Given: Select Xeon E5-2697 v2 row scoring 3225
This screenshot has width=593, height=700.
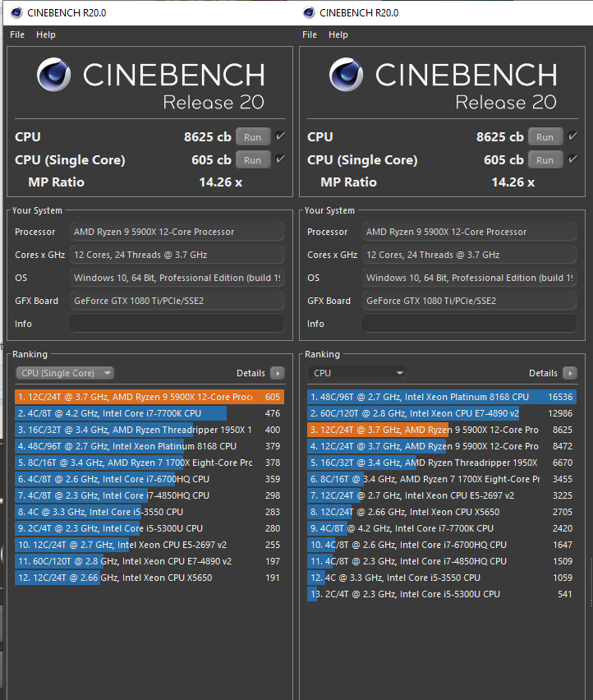Looking at the screenshot, I should point(442,495).
